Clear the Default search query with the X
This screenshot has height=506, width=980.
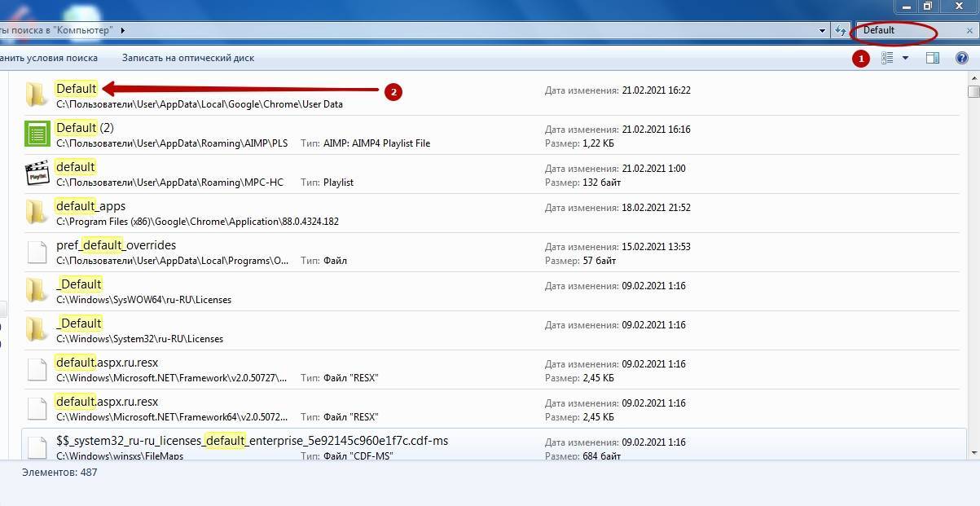969,30
